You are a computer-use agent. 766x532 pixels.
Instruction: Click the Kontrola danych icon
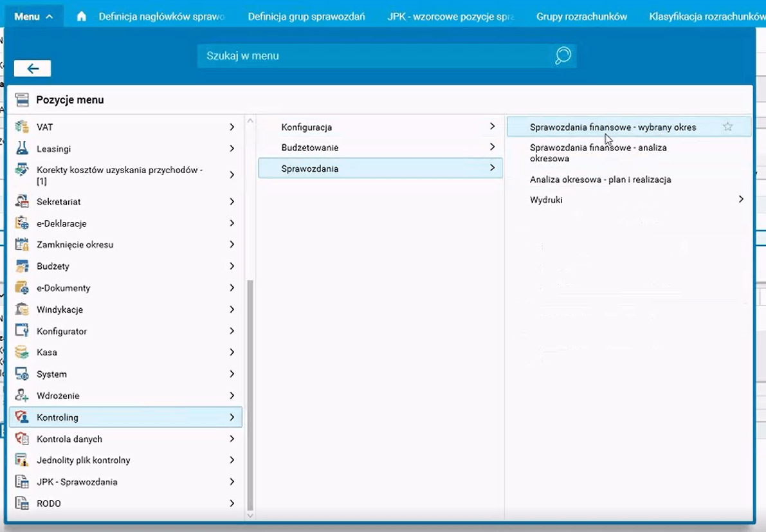21,439
